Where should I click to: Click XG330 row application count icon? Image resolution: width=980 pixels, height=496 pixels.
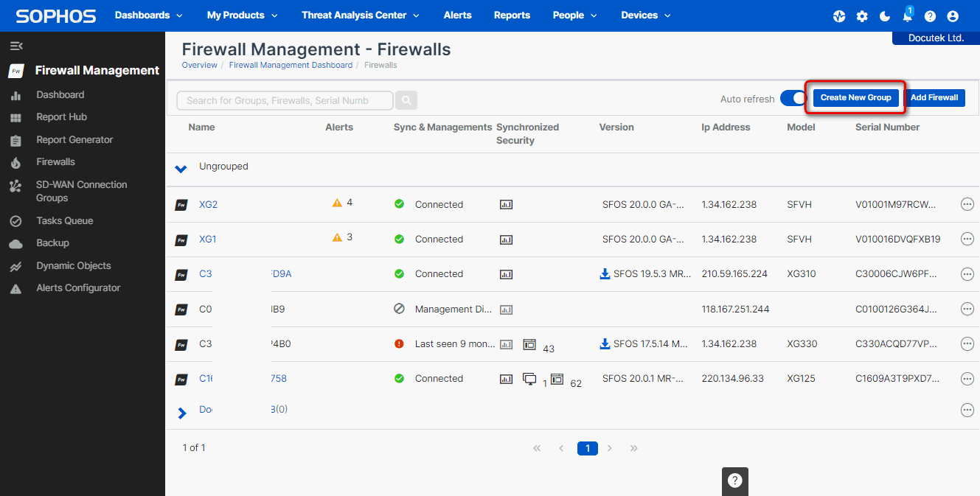pyautogui.click(x=529, y=344)
